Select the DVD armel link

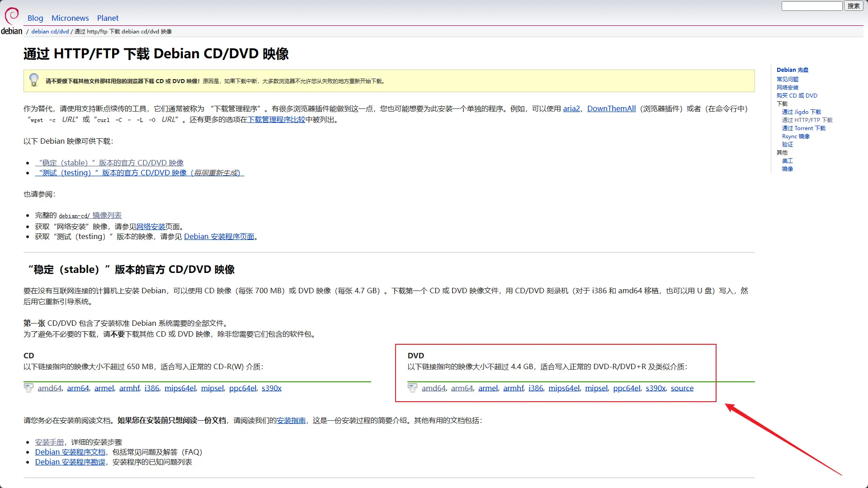(488, 388)
